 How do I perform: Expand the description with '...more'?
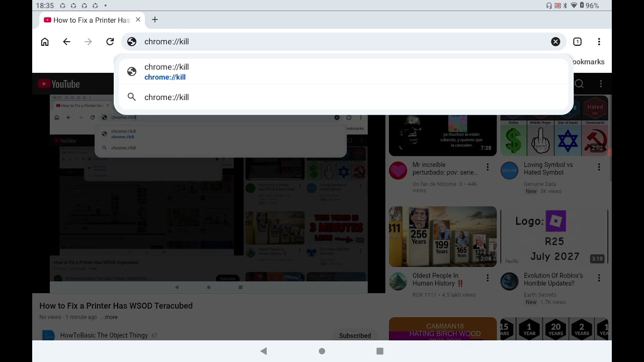109,317
